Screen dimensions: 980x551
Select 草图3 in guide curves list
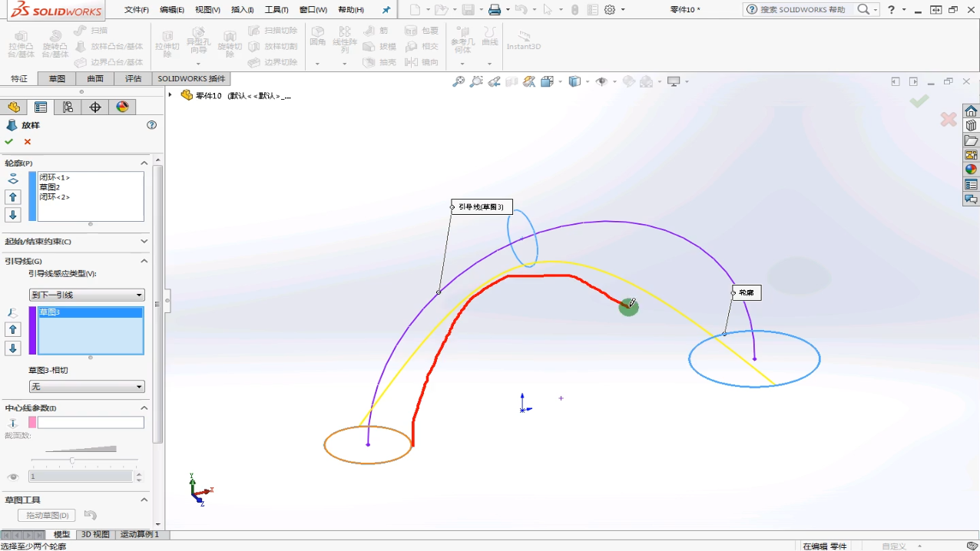coord(91,312)
